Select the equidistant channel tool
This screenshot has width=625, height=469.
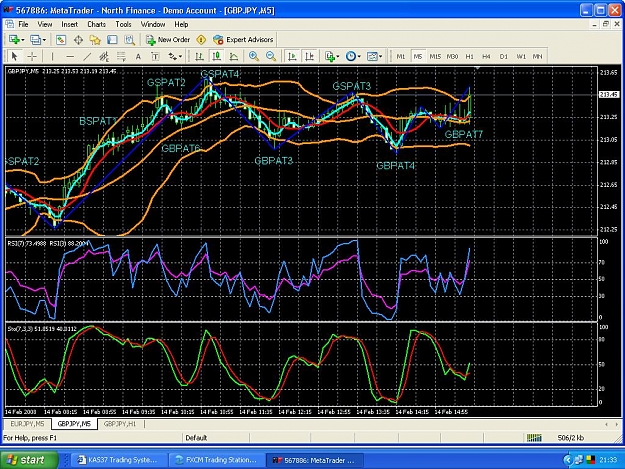pyautogui.click(x=104, y=57)
